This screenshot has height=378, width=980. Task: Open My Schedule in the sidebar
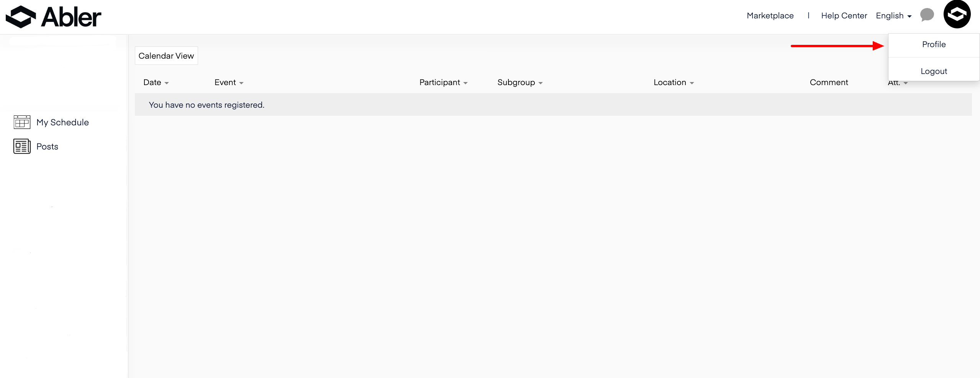(x=62, y=122)
